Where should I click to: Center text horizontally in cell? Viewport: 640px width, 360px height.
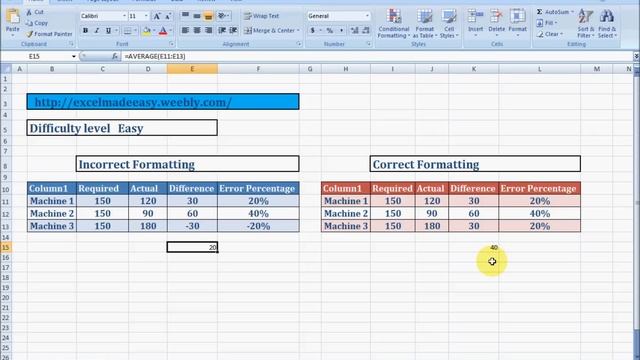(197, 31)
